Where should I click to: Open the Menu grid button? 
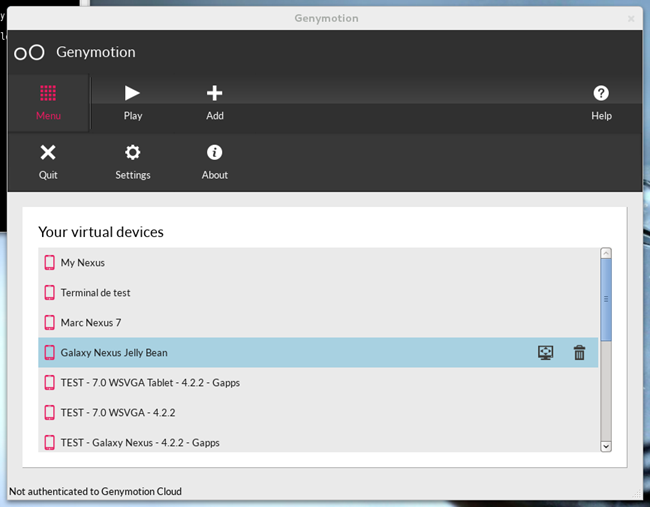48,102
